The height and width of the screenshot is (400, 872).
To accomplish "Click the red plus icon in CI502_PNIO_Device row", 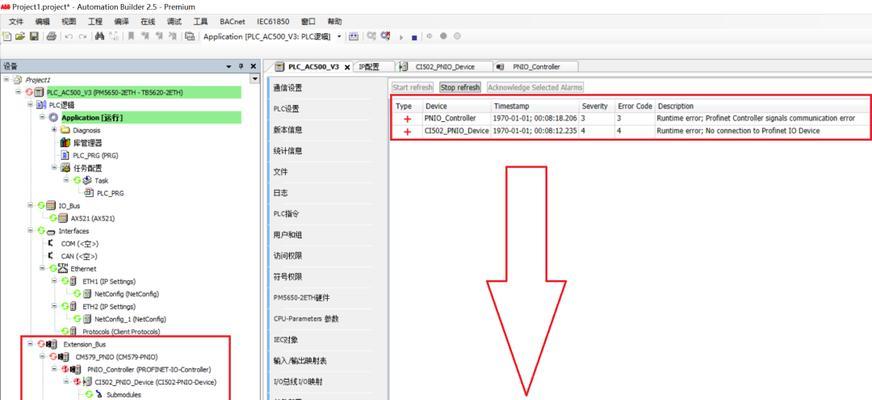I will click(x=408, y=131).
